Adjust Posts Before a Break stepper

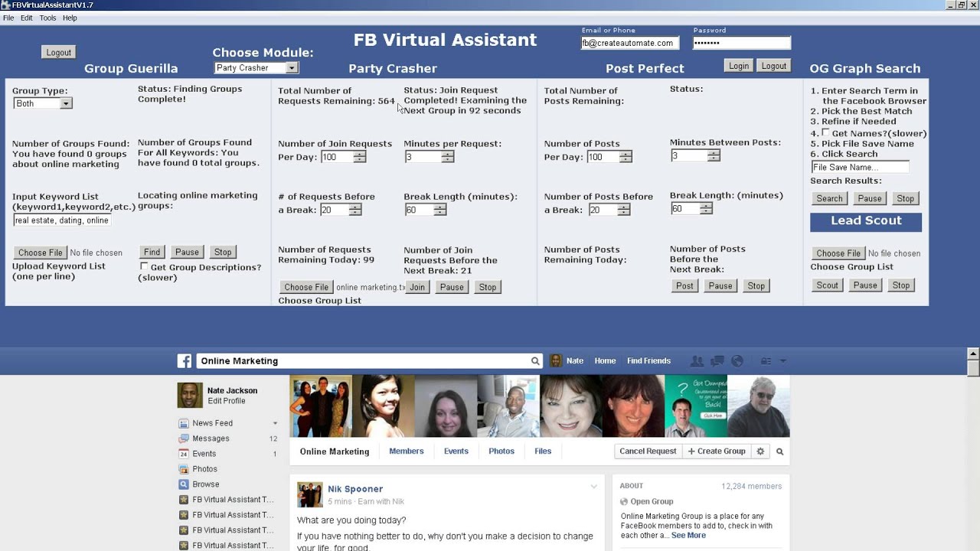point(624,210)
